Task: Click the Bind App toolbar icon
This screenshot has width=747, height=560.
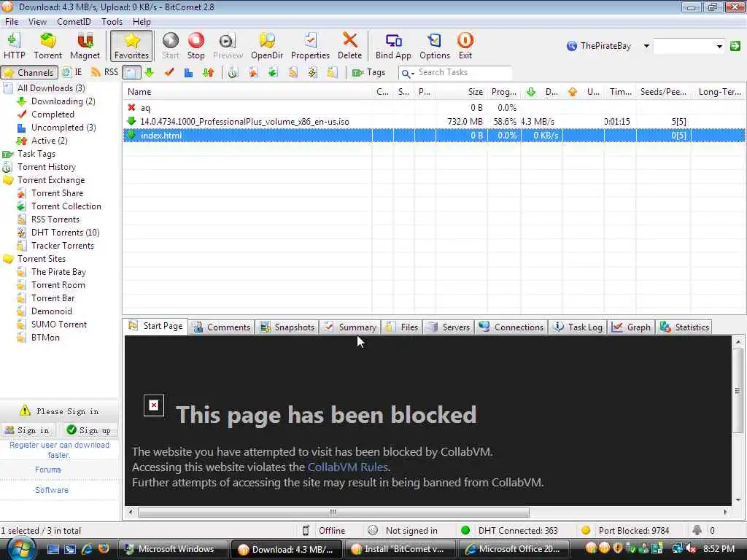Action: 393,46
